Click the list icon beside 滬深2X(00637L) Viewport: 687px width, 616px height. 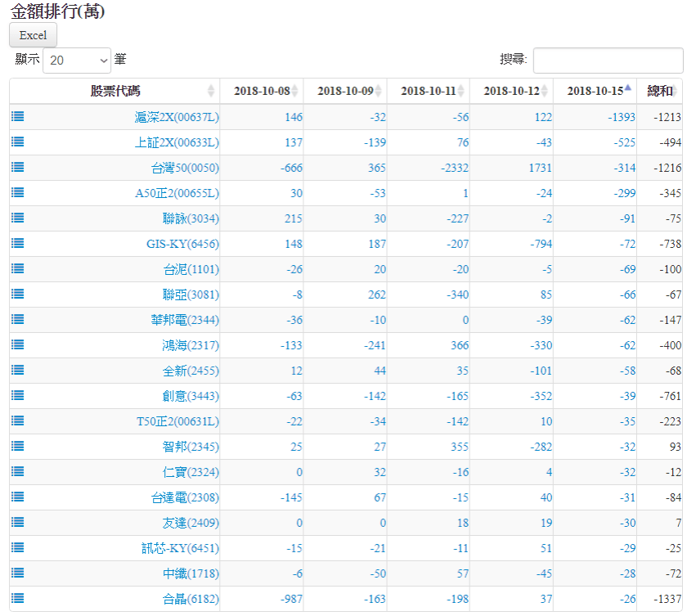(x=17, y=117)
